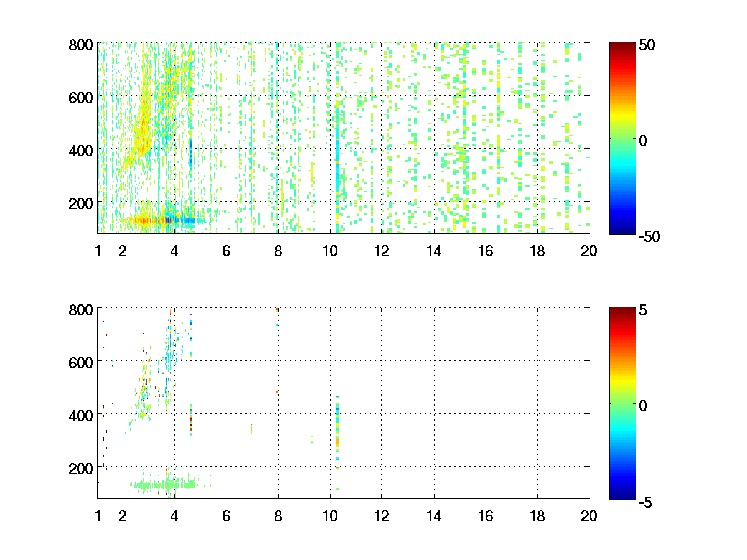Click the bottom plot's "2" x-axis tick label
The width and height of the screenshot is (747, 560).
click(123, 516)
